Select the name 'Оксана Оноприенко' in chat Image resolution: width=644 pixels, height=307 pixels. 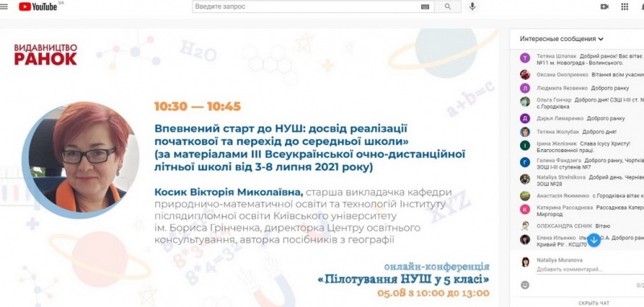[562, 75]
